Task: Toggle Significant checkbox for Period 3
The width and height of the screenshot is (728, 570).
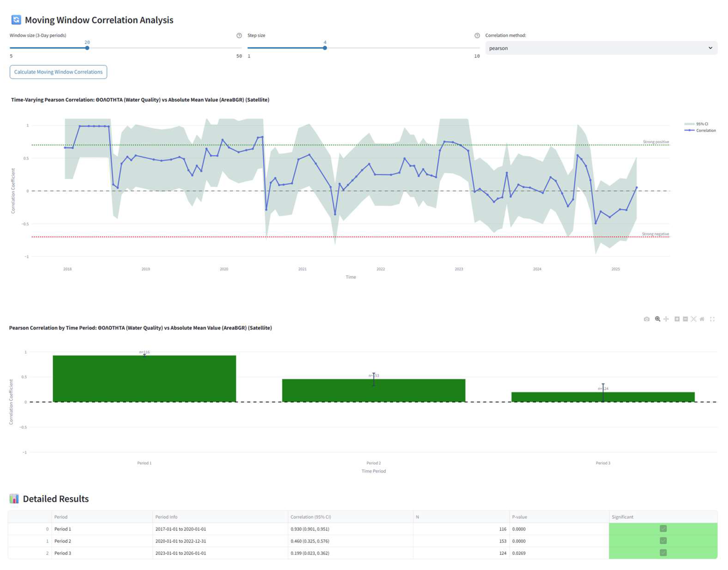Action: click(x=663, y=553)
